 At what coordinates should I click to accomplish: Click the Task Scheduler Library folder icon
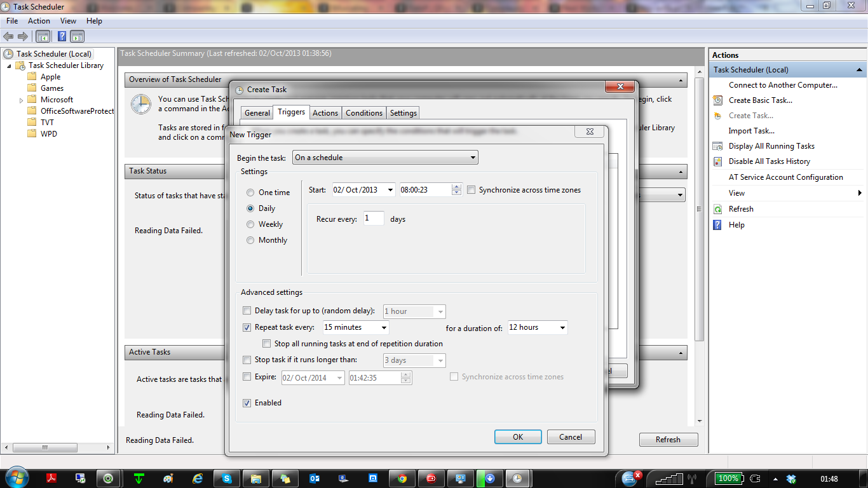point(20,65)
